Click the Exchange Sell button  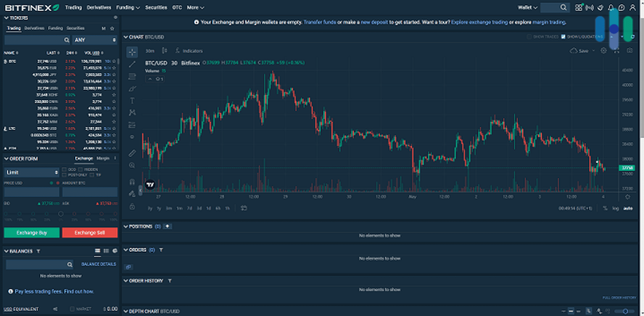pyautogui.click(x=90, y=233)
